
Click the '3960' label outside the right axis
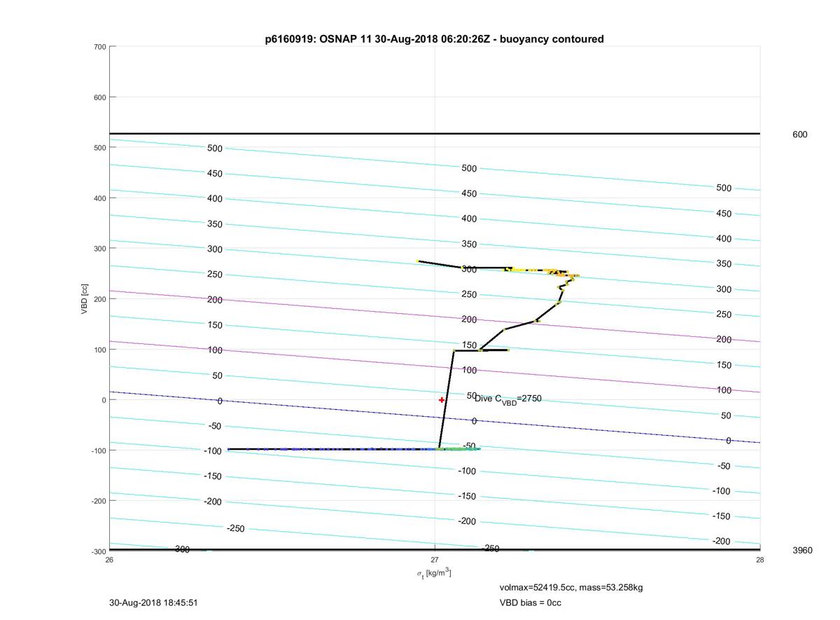click(x=802, y=551)
